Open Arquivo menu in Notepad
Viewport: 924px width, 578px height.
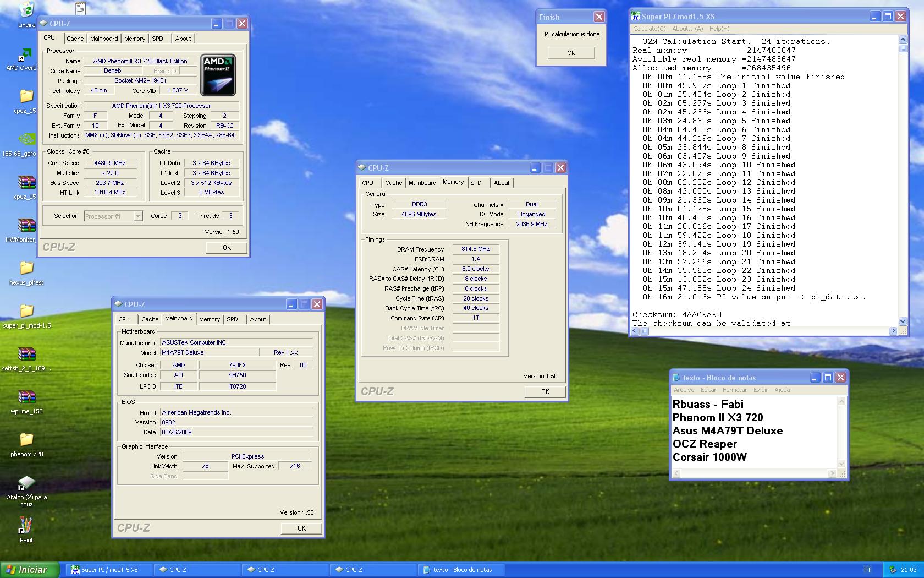point(684,390)
